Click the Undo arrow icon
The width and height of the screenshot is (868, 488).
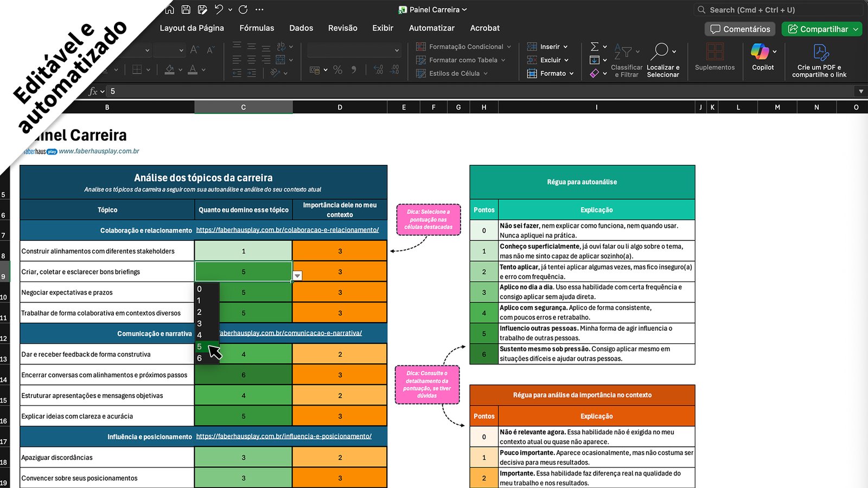point(219,9)
